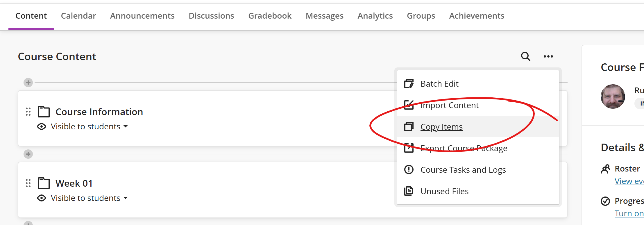The image size is (644, 225).
Task: Click the Copy Items icon
Action: point(409,127)
